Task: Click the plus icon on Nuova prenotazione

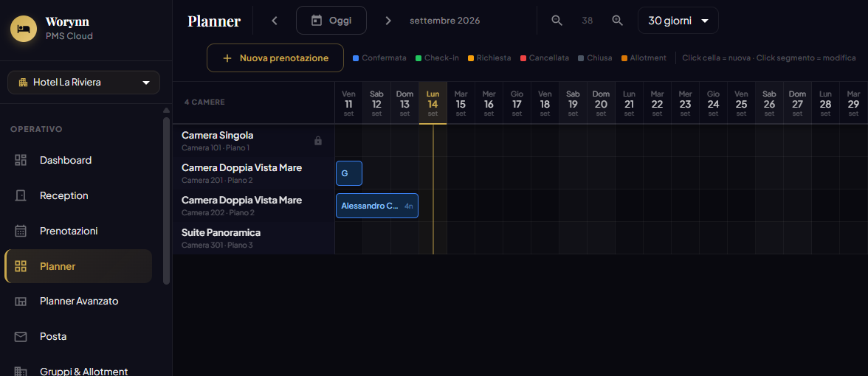Action: [x=227, y=58]
